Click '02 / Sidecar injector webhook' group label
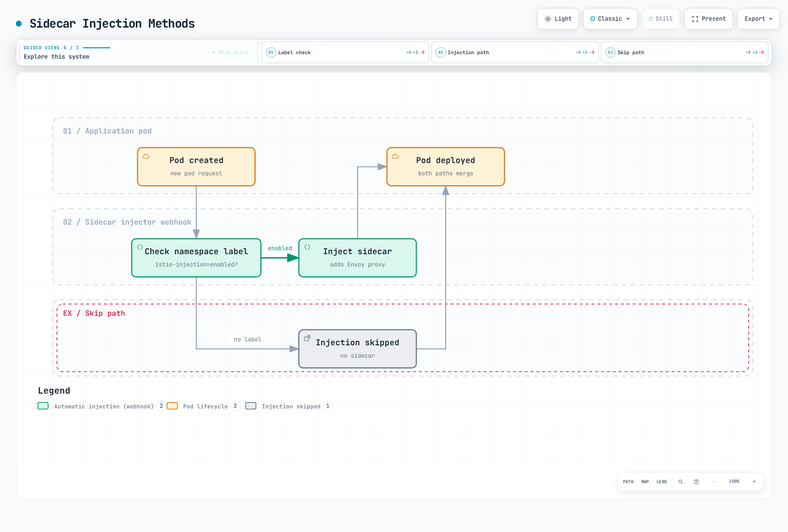Viewport: 788px width, 532px height. [x=127, y=222]
